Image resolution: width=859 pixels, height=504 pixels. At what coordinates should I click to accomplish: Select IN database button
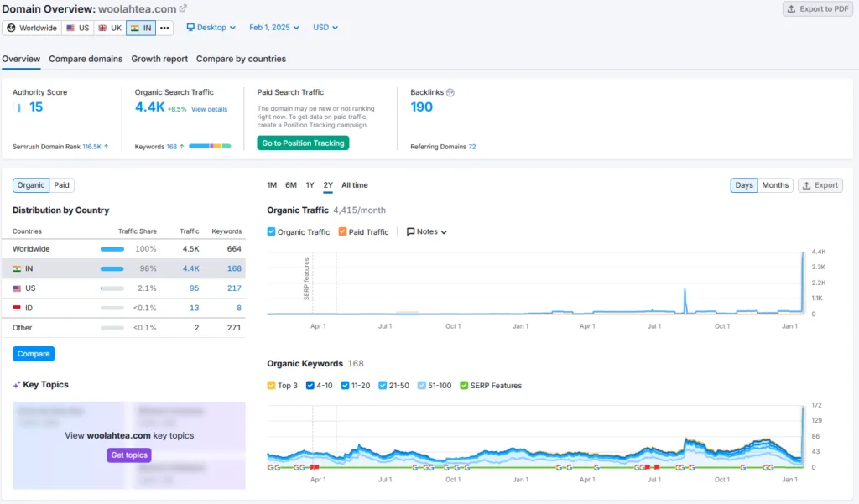pos(141,28)
